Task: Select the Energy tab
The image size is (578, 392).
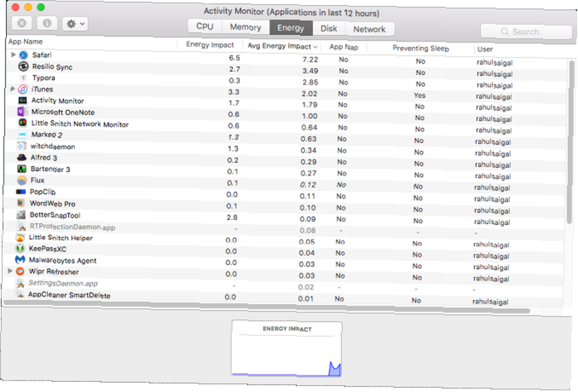Action: click(x=291, y=28)
